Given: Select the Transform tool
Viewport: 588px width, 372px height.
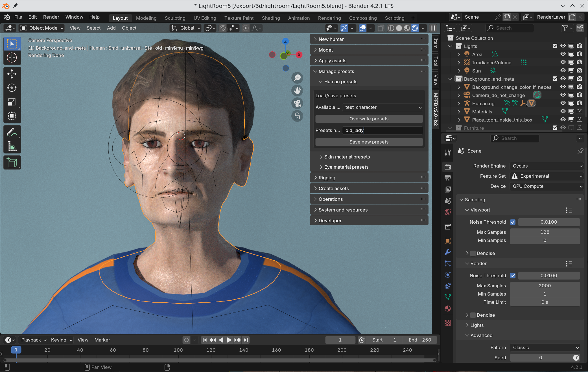Looking at the screenshot, I should [12, 116].
